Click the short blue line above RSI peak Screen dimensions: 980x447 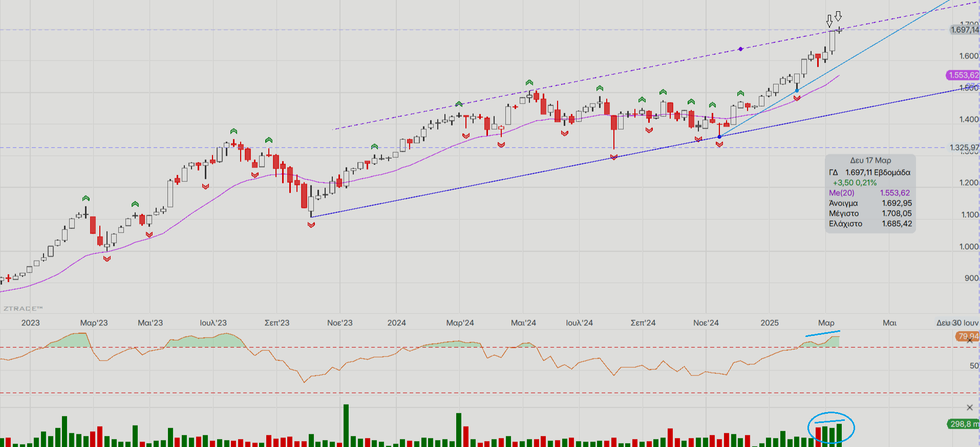(x=822, y=334)
